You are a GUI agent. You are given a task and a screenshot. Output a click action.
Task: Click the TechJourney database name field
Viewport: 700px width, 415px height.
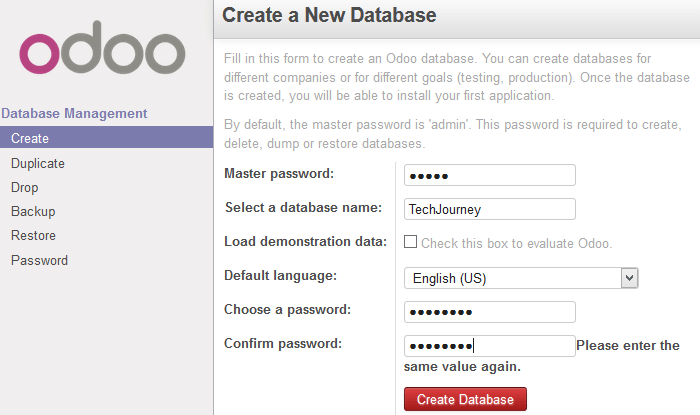pyautogui.click(x=490, y=209)
